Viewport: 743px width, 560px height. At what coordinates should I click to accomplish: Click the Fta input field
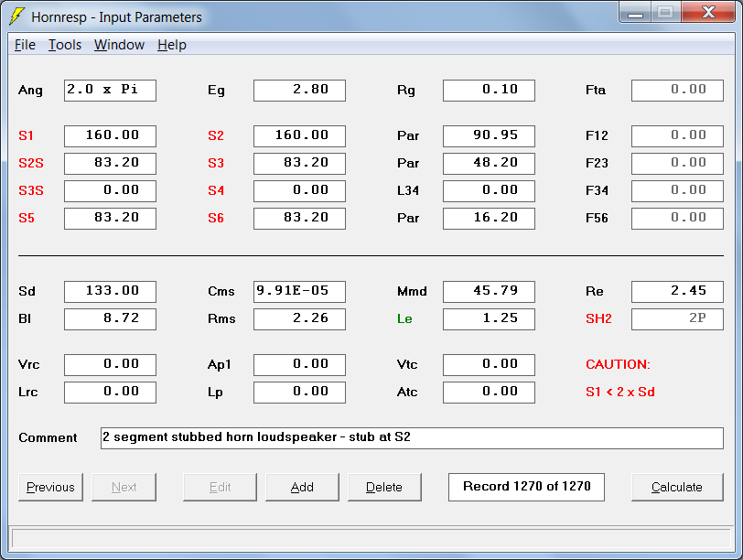tap(678, 91)
